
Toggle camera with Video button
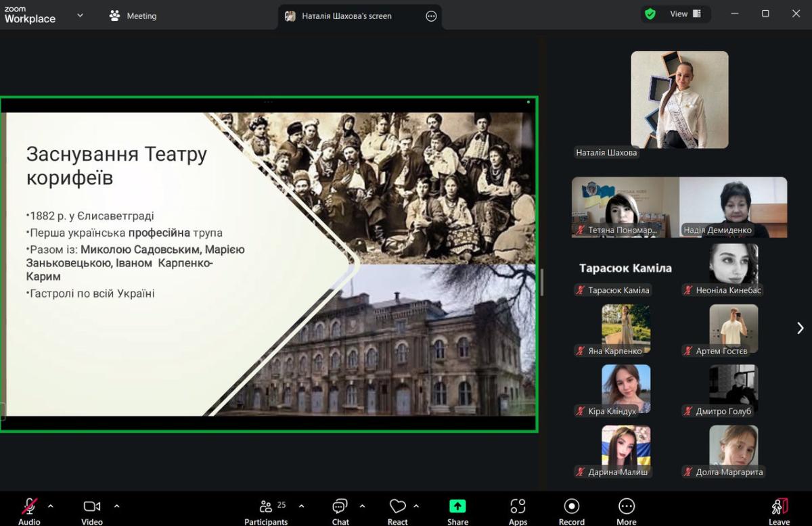coord(91,507)
